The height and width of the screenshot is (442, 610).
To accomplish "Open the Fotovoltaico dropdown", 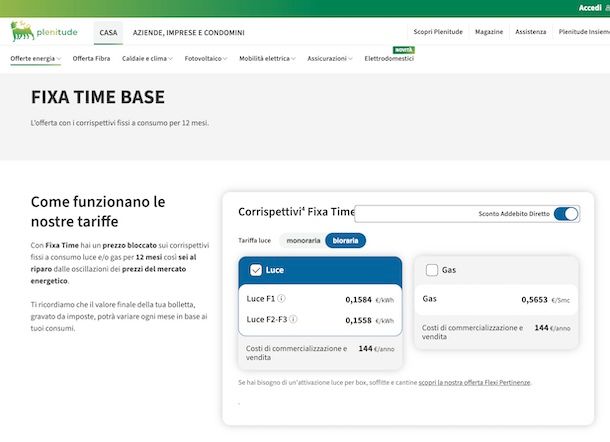I will [x=206, y=59].
